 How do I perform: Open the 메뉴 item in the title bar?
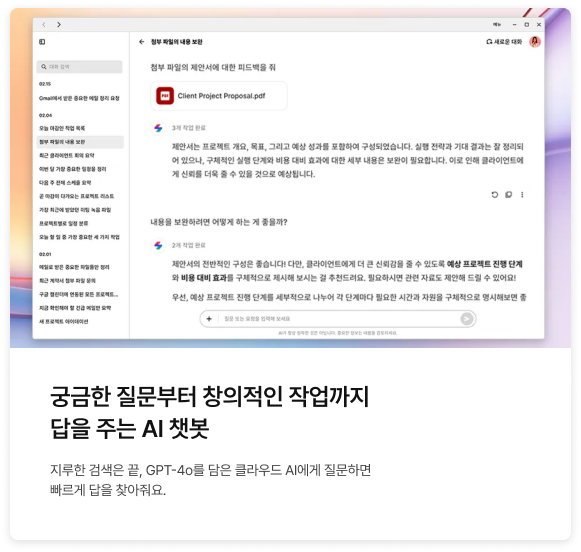click(x=497, y=24)
